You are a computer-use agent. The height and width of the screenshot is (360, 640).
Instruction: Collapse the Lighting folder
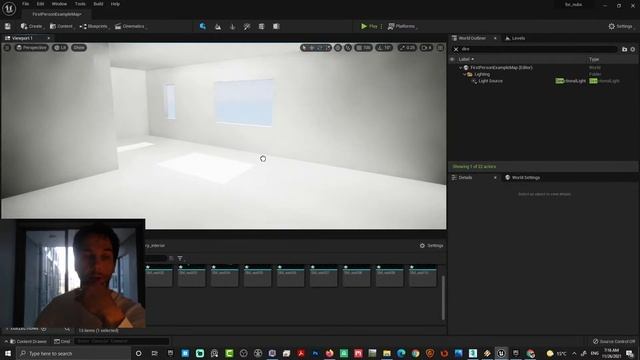(464, 74)
